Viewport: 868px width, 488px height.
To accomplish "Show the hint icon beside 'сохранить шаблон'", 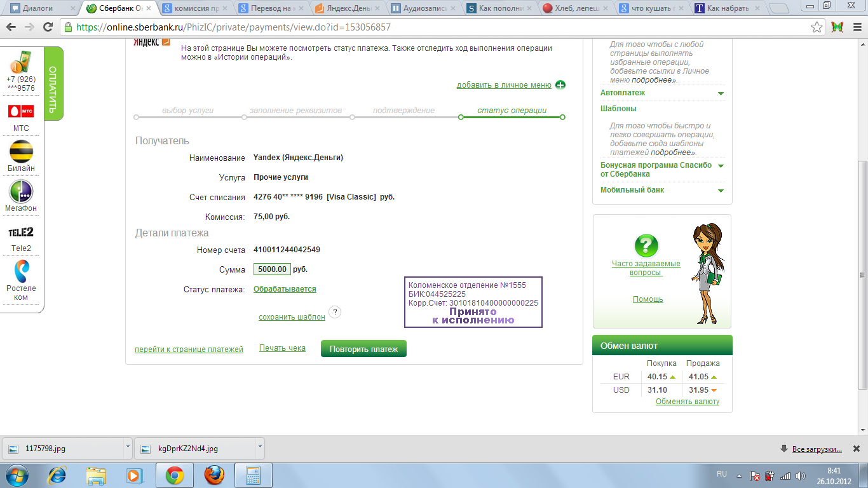I will 336,312.
